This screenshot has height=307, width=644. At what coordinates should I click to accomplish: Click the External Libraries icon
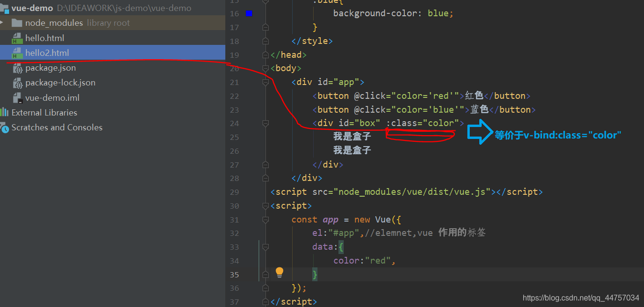(x=4, y=113)
